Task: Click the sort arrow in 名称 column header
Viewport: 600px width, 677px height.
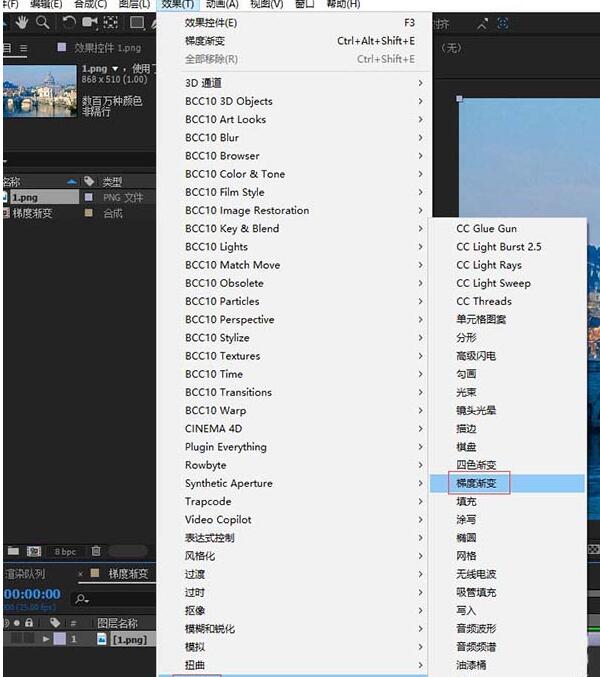Action: [72, 182]
